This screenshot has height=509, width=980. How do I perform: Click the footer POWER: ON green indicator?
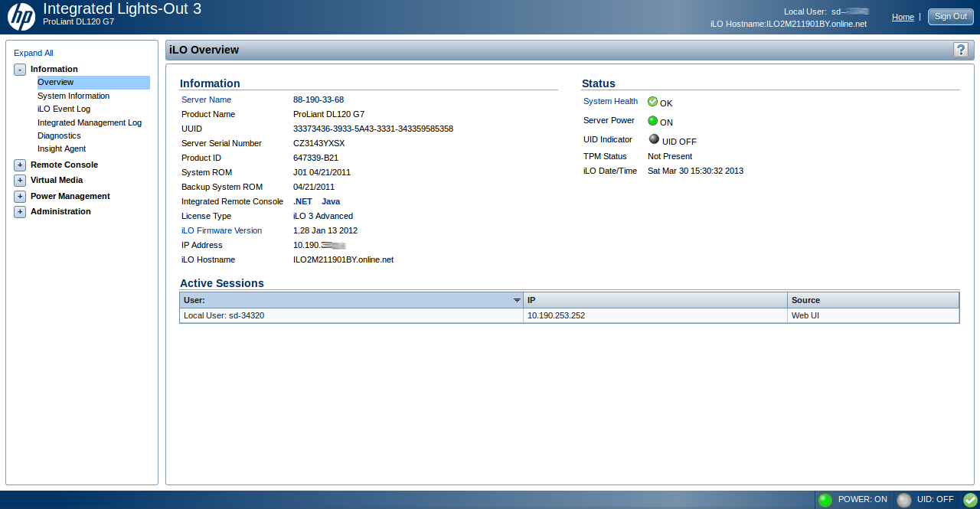pos(825,500)
